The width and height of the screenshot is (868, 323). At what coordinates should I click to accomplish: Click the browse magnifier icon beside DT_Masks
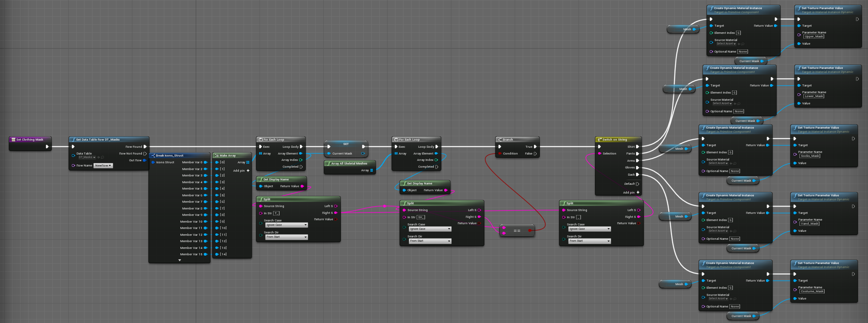click(x=102, y=157)
